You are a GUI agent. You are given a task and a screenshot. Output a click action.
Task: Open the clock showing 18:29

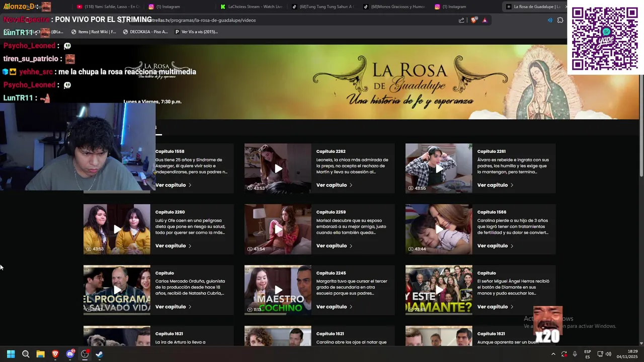627,354
